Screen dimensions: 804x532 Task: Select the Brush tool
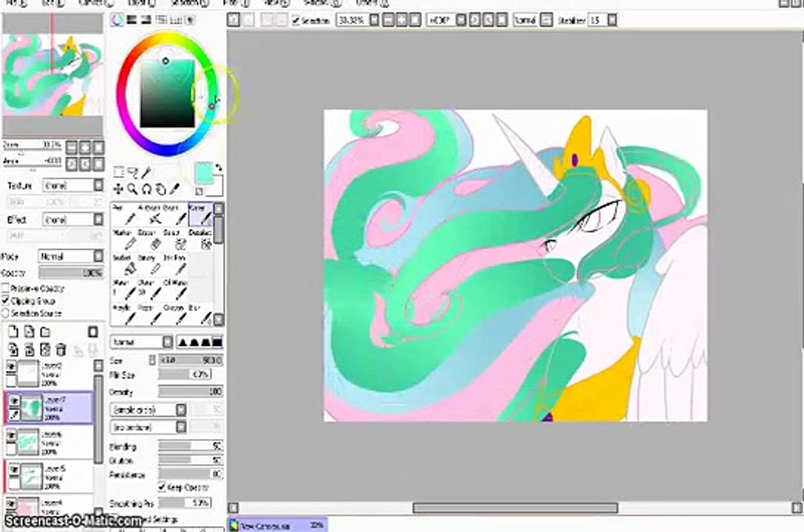point(175,215)
